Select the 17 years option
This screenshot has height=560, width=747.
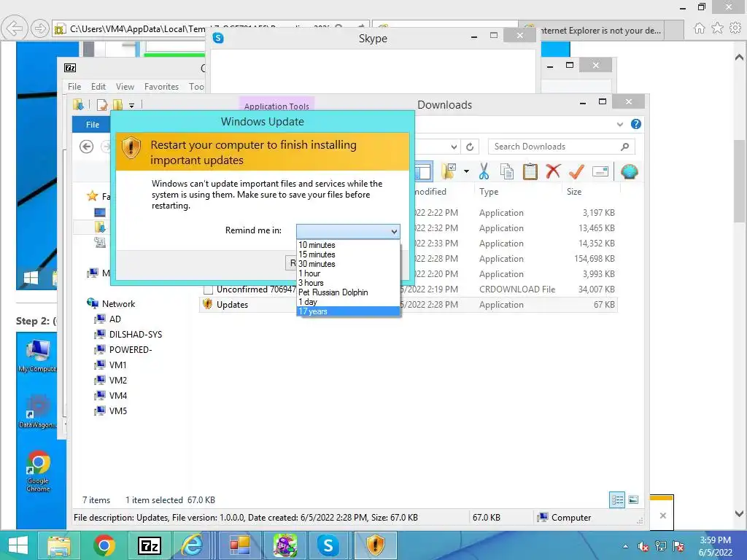tap(348, 311)
